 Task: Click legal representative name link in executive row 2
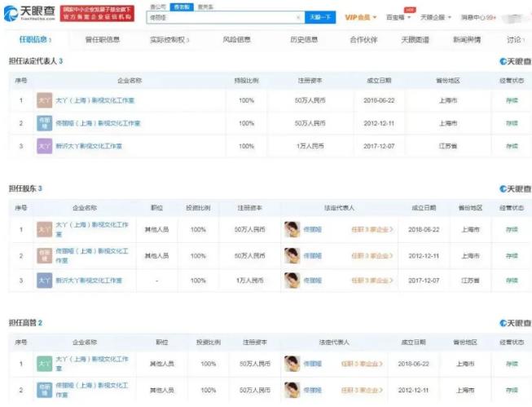pos(312,390)
